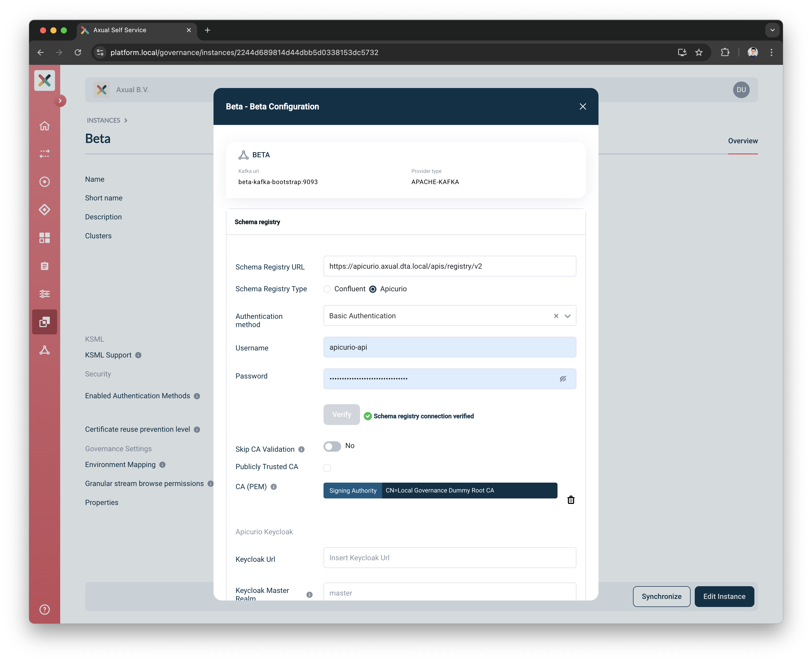Close the Axual Self Service browser tab

tap(189, 30)
